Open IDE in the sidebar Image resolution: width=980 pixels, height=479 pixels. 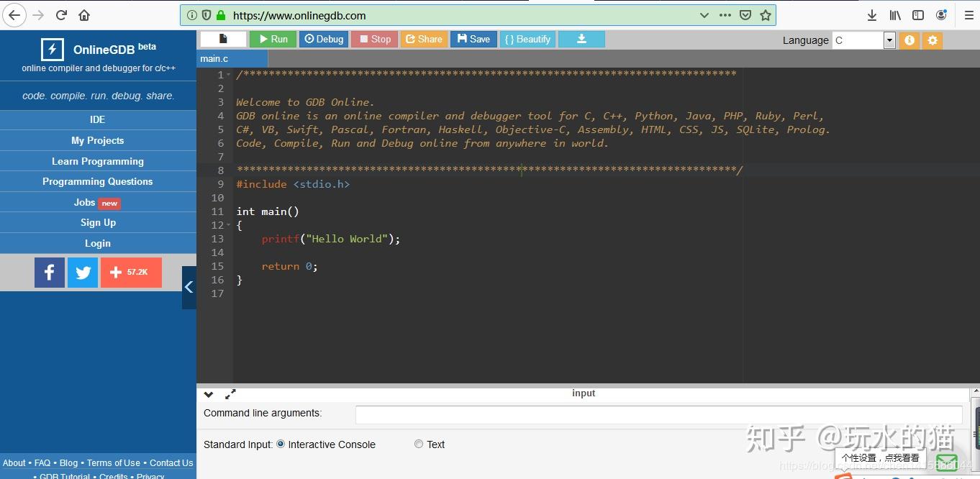(x=98, y=120)
